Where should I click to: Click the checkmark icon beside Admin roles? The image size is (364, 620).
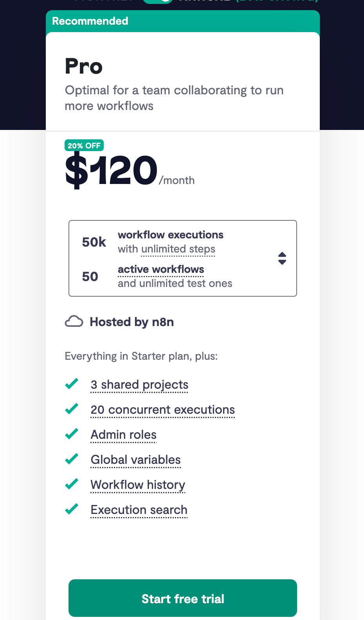coord(72,434)
